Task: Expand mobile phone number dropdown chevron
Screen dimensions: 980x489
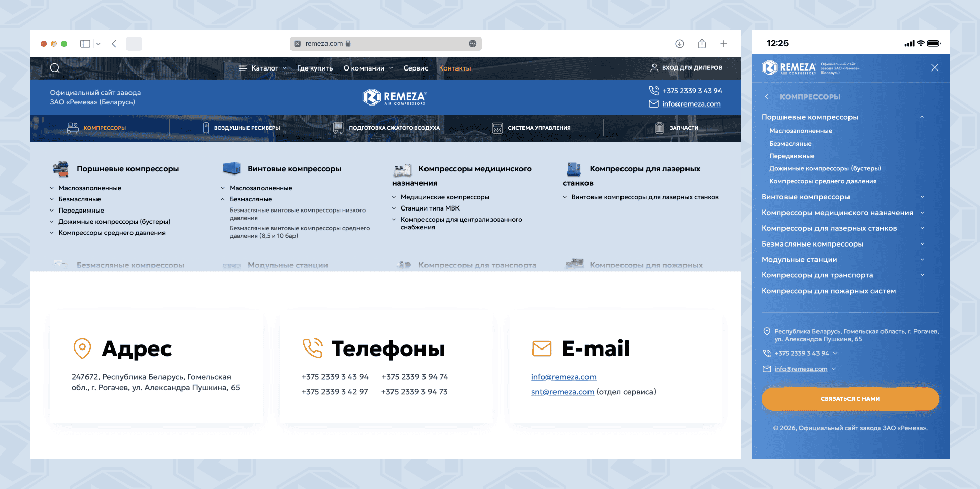Action: click(x=835, y=353)
